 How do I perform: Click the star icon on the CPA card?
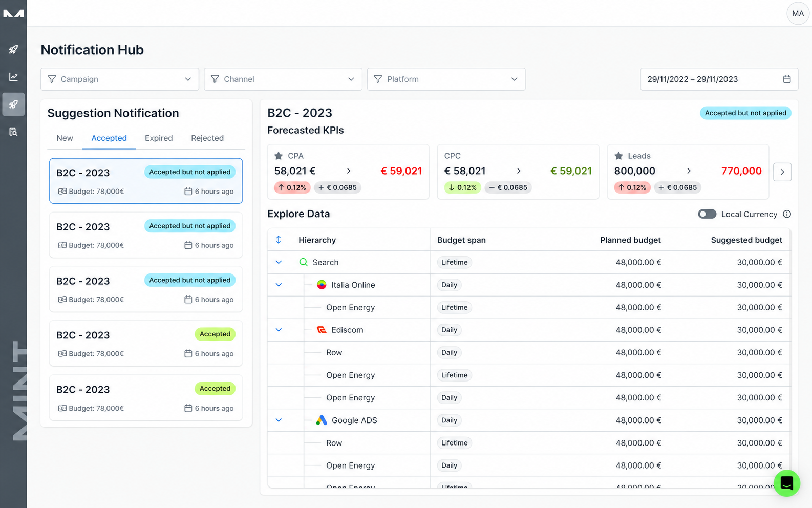coord(279,156)
